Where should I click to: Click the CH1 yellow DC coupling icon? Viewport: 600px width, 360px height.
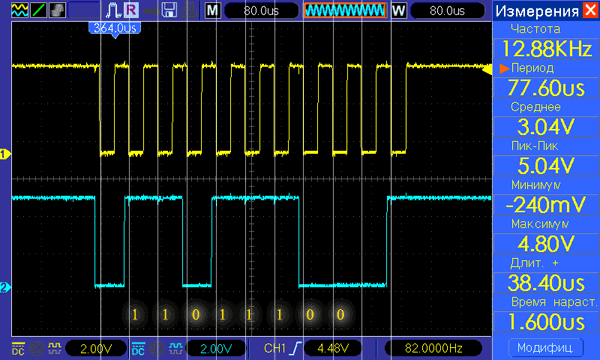[18, 348]
